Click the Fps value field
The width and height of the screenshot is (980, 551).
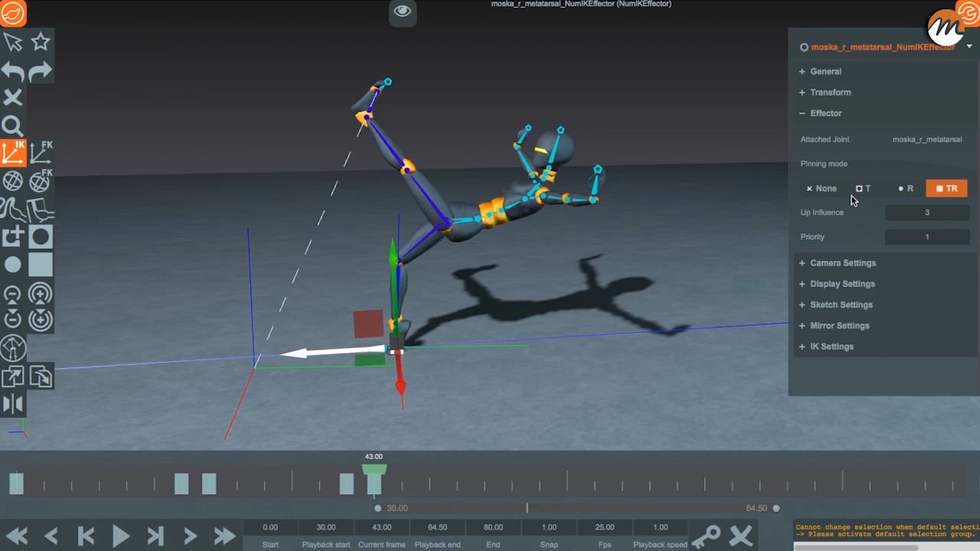[x=605, y=527]
